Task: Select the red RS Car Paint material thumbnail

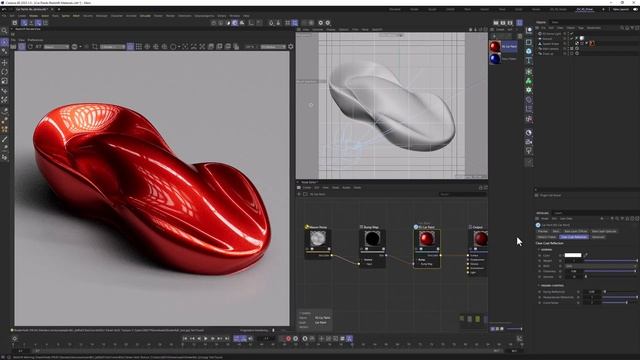Action: coord(495,47)
